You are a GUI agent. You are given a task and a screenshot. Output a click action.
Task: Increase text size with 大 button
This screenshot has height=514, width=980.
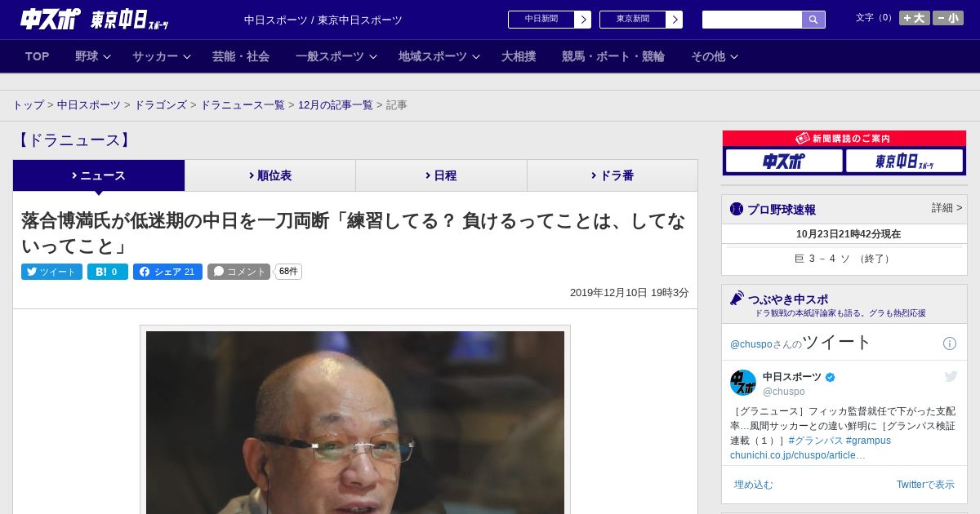coord(915,18)
